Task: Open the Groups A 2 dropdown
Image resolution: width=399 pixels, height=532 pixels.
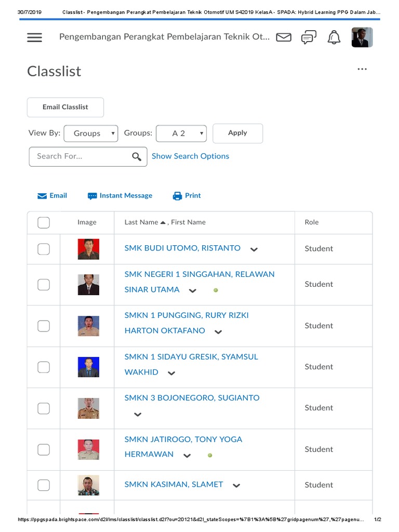Action: coord(181,134)
